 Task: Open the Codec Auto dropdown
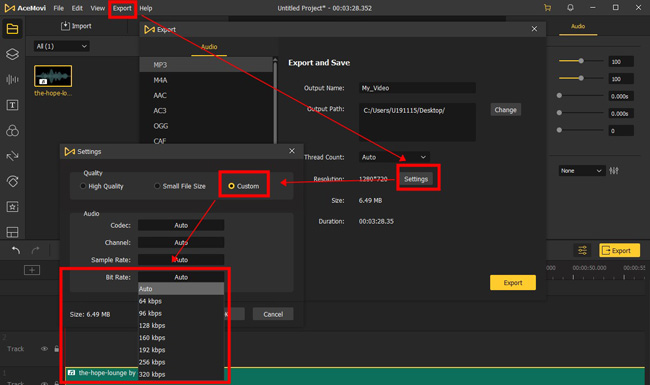(x=181, y=225)
